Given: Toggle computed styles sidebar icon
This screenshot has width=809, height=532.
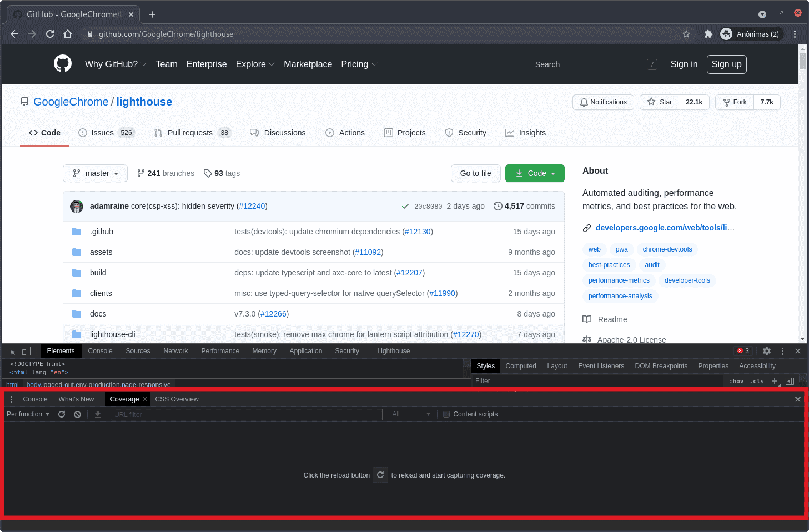Looking at the screenshot, I should pyautogui.click(x=790, y=381).
